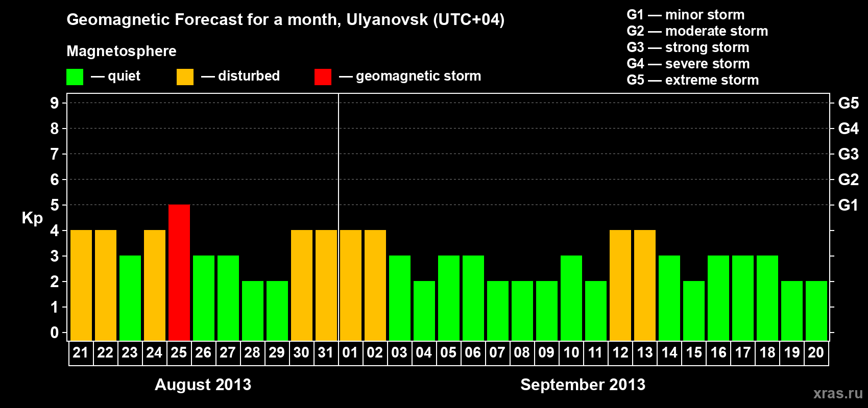The image size is (868, 408).
Task: Click the green bar for September 20
Action: 816,311
